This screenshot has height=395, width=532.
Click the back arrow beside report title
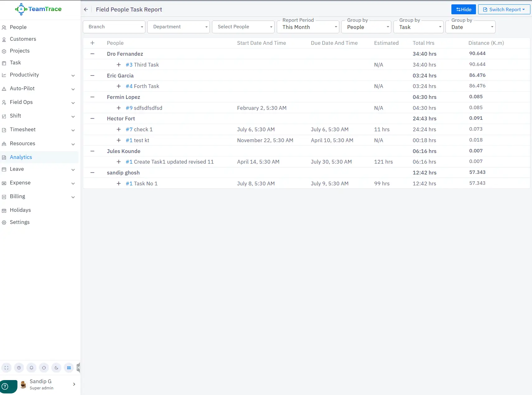click(86, 10)
